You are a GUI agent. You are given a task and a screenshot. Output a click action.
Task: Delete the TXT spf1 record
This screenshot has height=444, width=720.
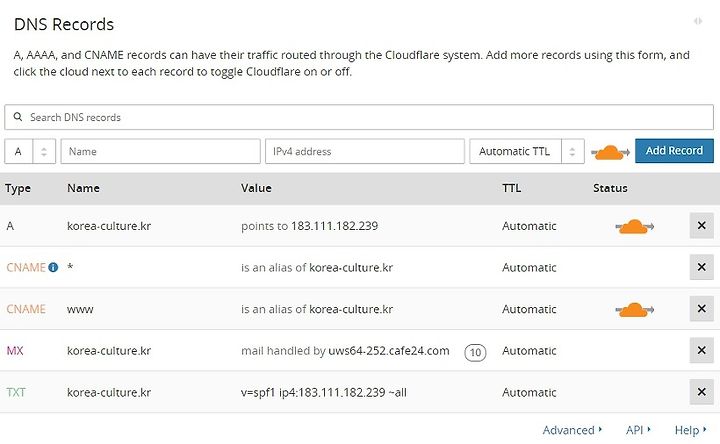(x=701, y=392)
